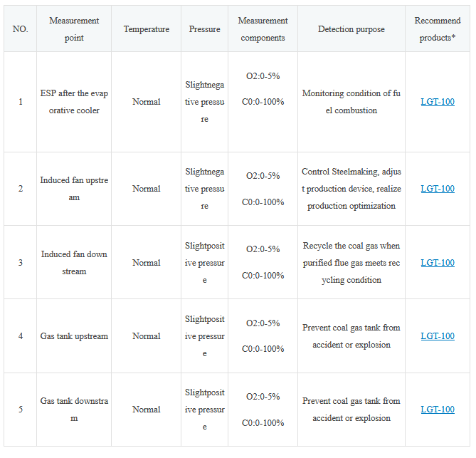This screenshot has width=476, height=458.
Task: Click Recycle the coal gas purpose cell
Action: pyautogui.click(x=351, y=263)
